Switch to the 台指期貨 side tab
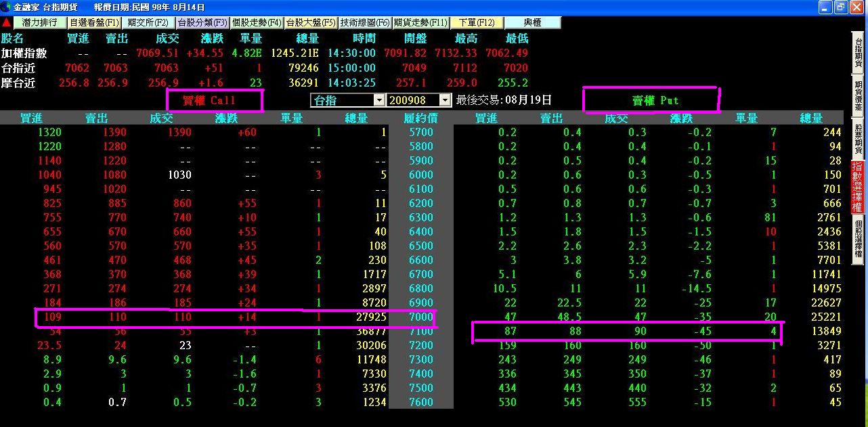This screenshot has width=868, height=427. pos(859,51)
